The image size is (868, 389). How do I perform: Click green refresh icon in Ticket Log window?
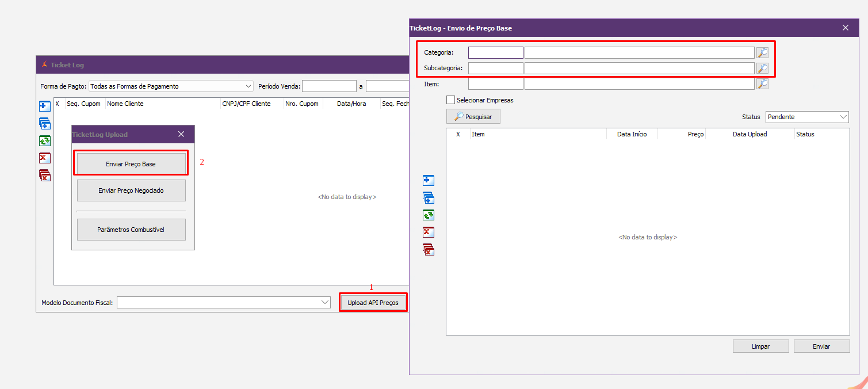[x=45, y=141]
